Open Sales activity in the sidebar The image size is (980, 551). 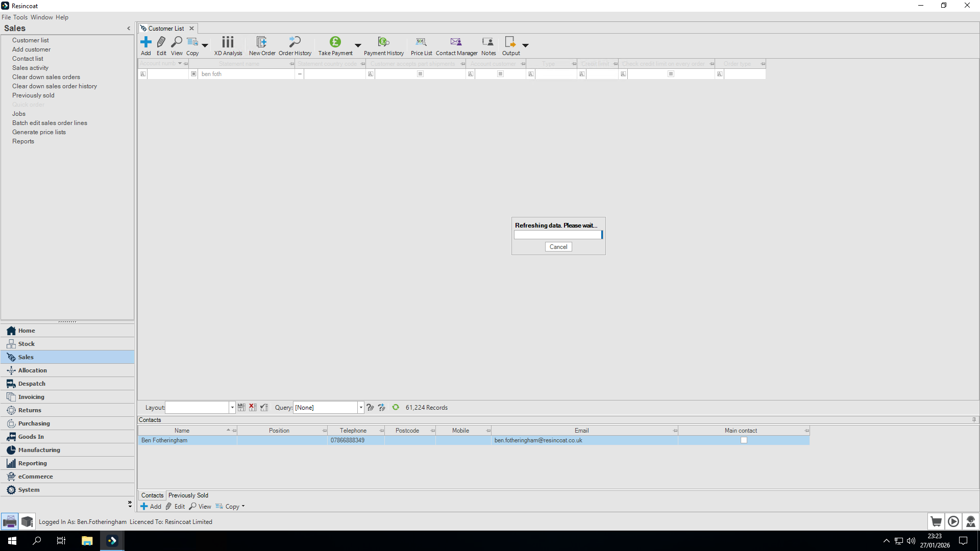(30, 68)
